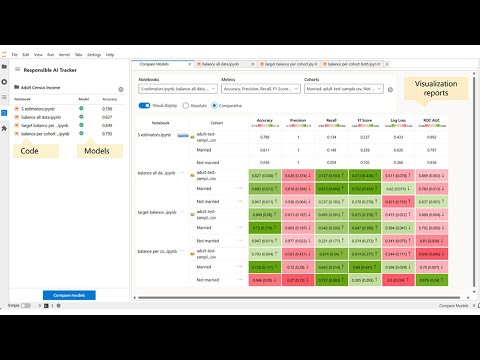Open the Kernel menu
Screen dimensions: 480x360
[x=64, y=55]
